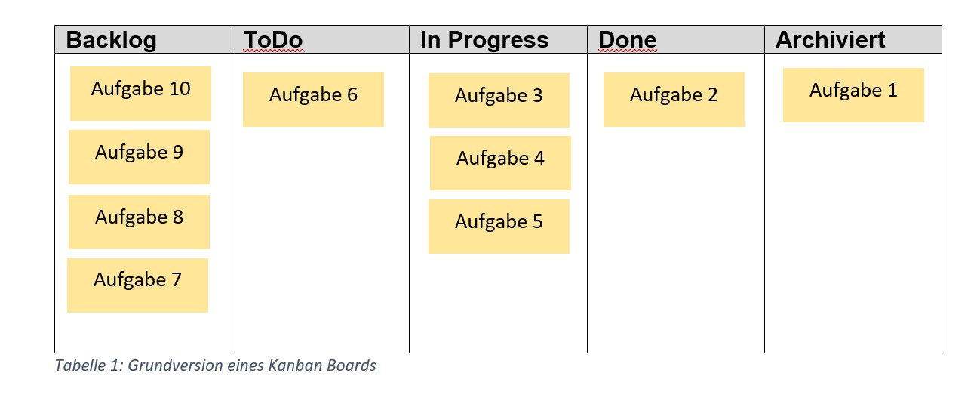
Task: Select the Aufgabe 6 card in ToDo
Action: point(313,100)
